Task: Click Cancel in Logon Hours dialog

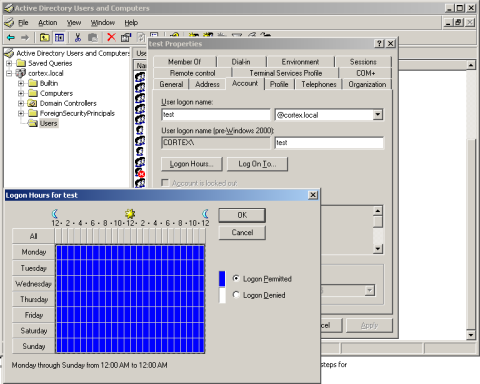Action: point(242,232)
